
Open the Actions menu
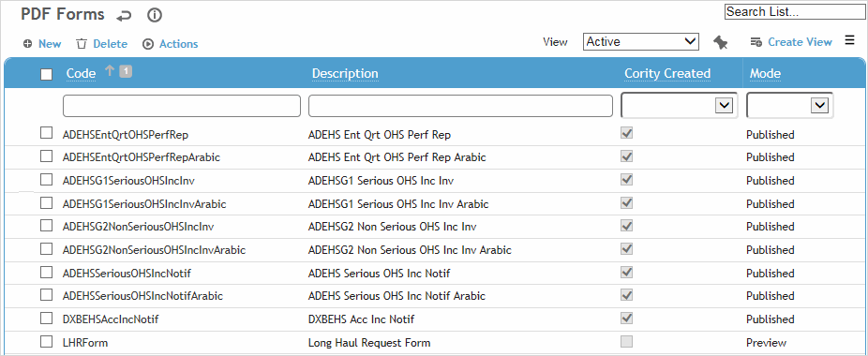[x=171, y=44]
